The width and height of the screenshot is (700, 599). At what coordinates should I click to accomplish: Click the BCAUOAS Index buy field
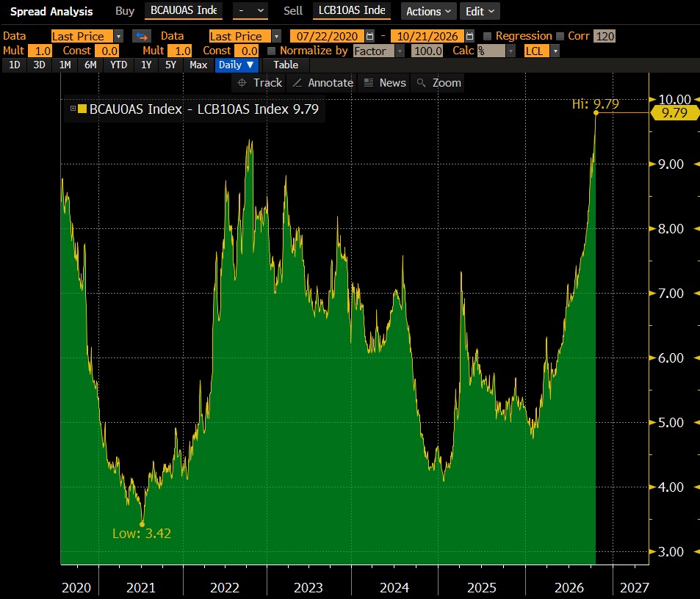click(x=184, y=11)
